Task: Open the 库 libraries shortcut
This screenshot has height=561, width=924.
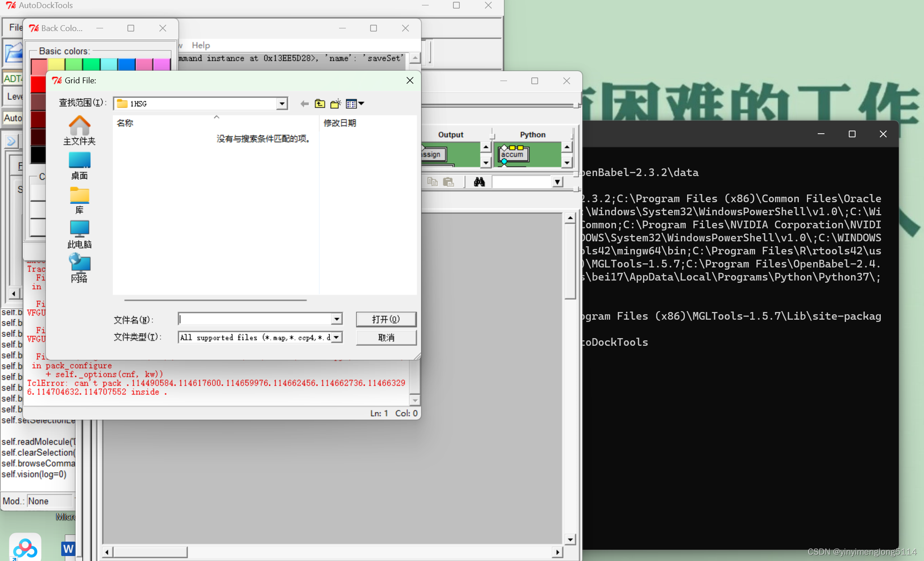Action: [79, 200]
